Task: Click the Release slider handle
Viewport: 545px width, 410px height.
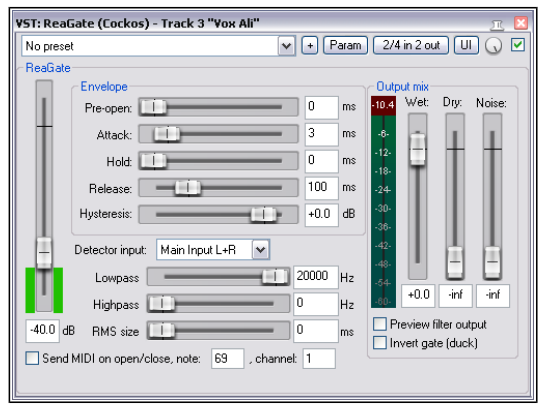Action: [188, 188]
